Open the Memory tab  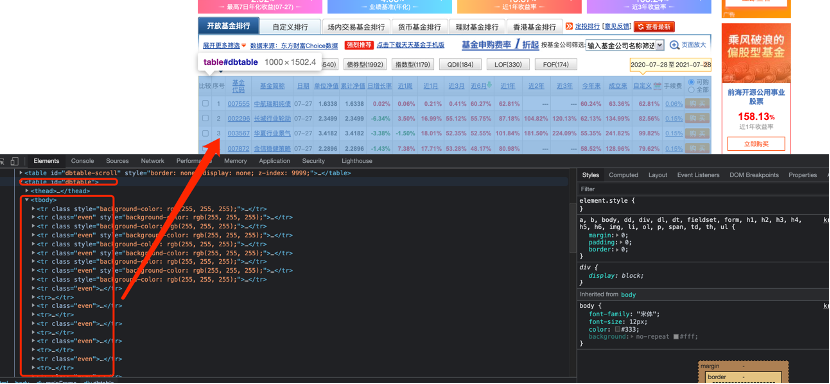coord(235,161)
